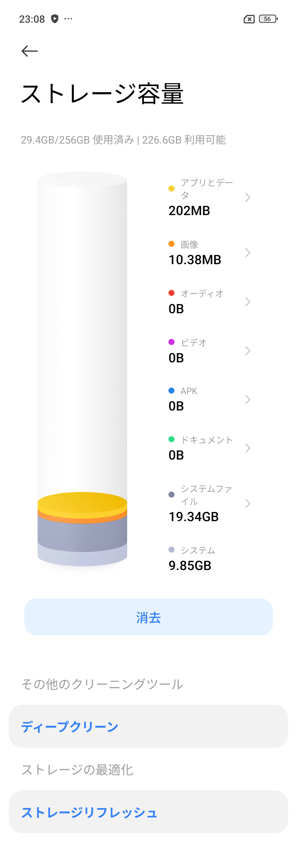
Task: Open 画像 details via its chevron
Action: pos(247,253)
